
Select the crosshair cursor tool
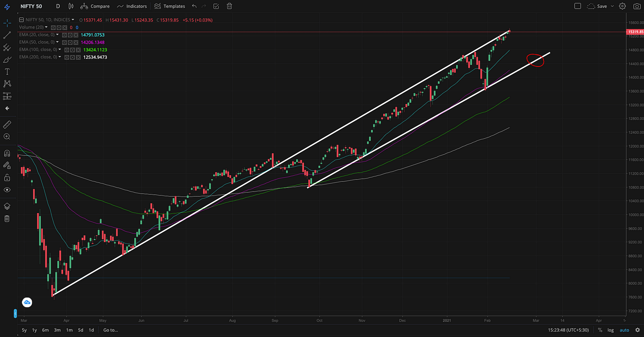pyautogui.click(x=7, y=23)
